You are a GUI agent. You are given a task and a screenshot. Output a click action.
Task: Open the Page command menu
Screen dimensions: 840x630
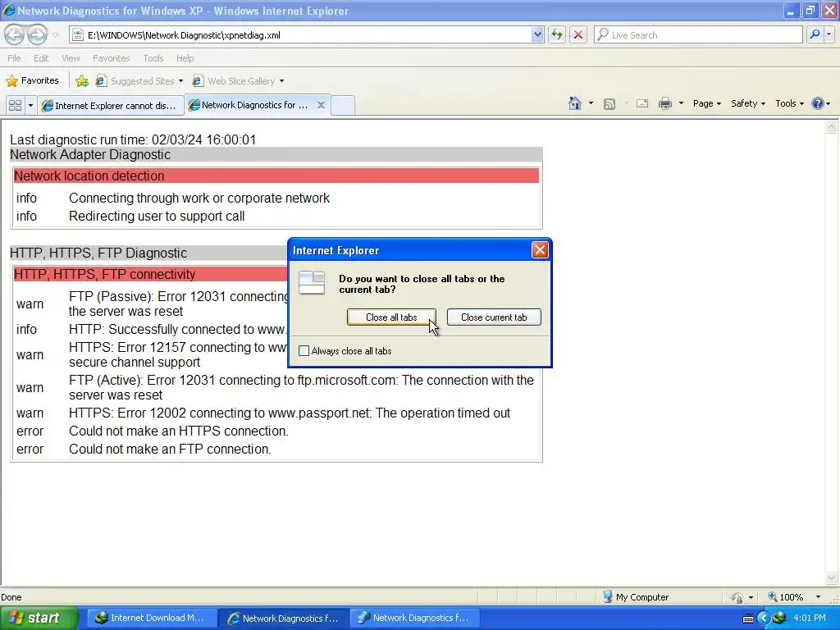(706, 103)
